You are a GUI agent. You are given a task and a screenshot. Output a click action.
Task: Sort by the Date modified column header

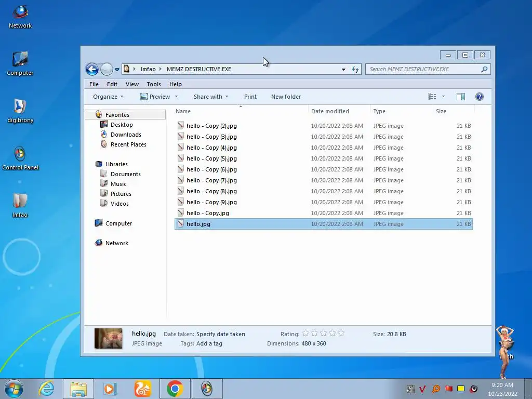pos(339,111)
